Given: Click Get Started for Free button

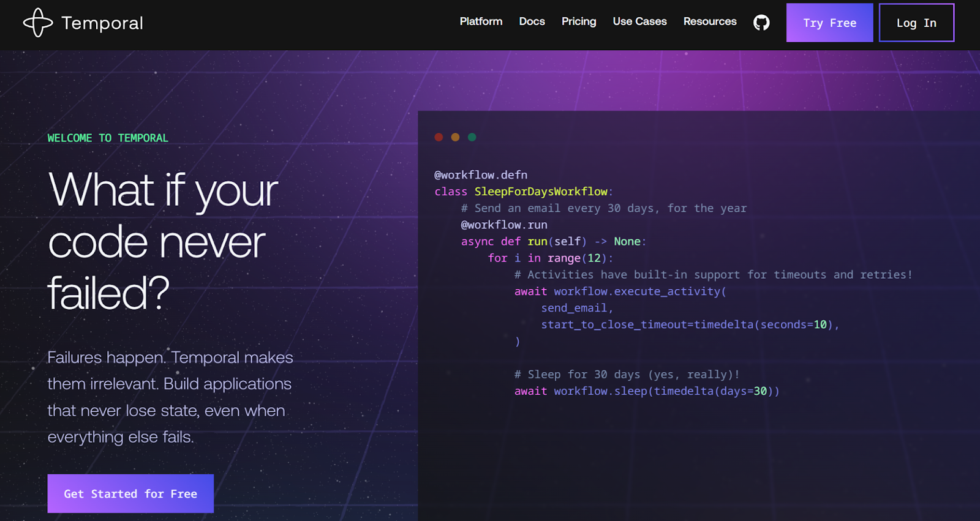Looking at the screenshot, I should tap(130, 493).
